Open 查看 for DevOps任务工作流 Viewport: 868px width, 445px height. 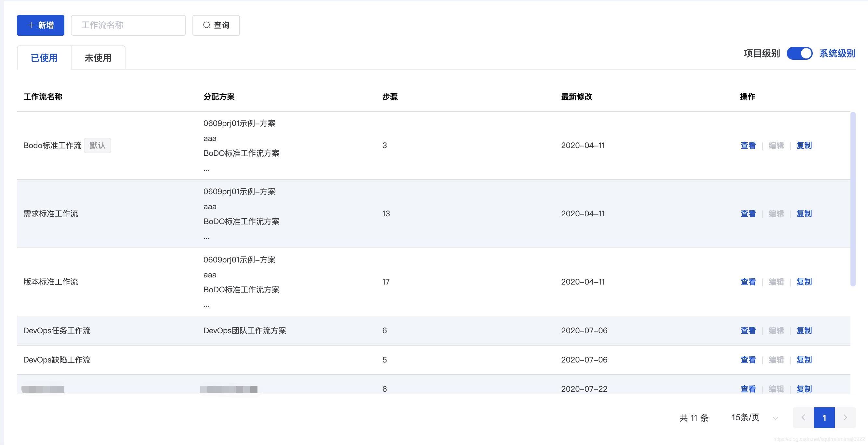748,331
